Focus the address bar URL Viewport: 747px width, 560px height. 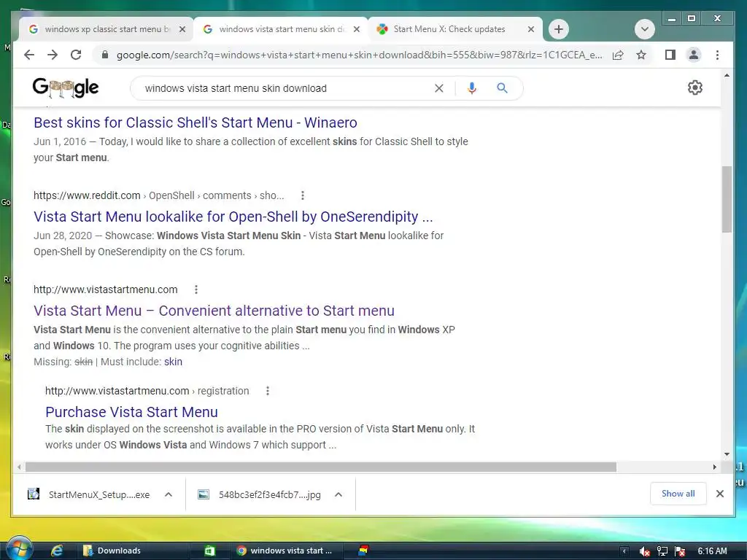[359, 55]
